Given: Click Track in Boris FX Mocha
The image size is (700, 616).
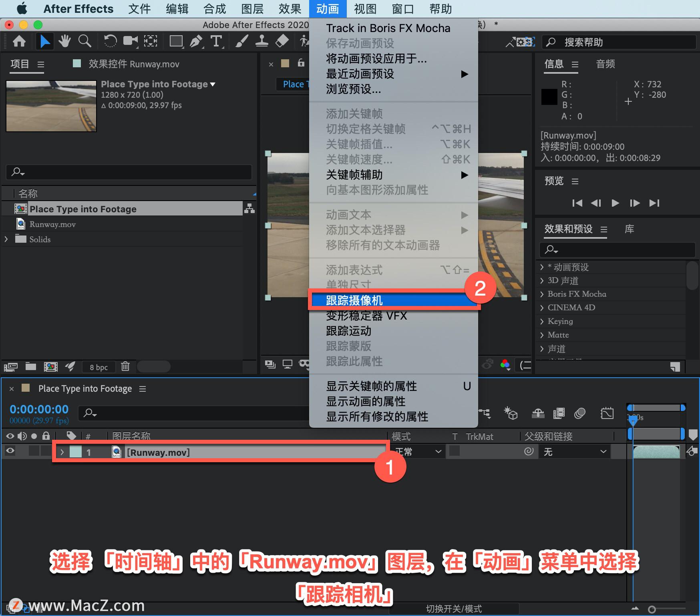Looking at the screenshot, I should pyautogui.click(x=388, y=28).
